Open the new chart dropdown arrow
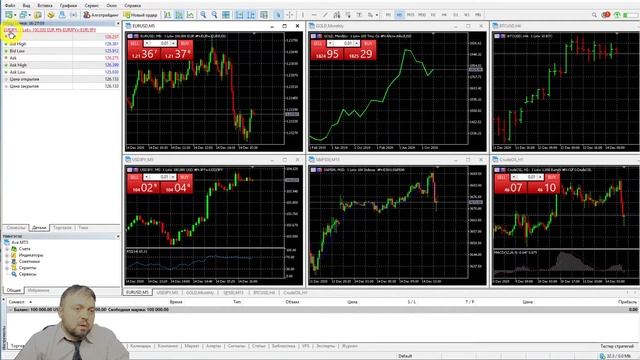Screen dimensions: 640x360 pyautogui.click(x=15, y=15)
